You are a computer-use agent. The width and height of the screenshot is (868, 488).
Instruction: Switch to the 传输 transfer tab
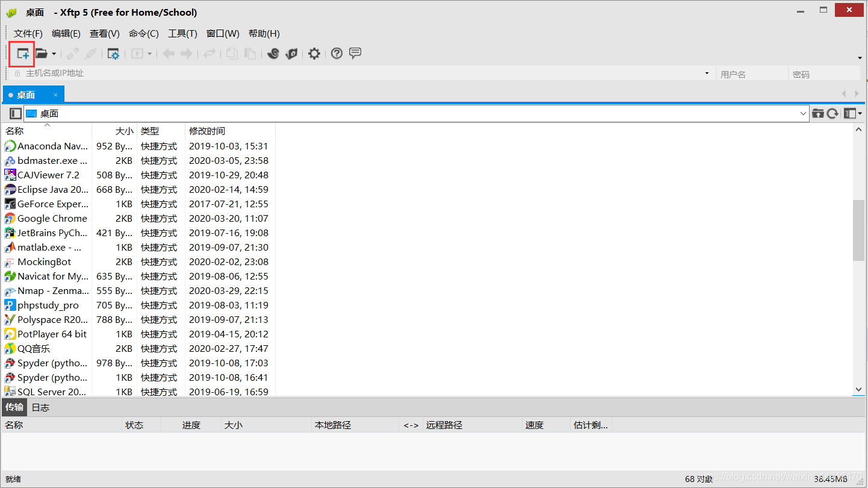click(14, 407)
